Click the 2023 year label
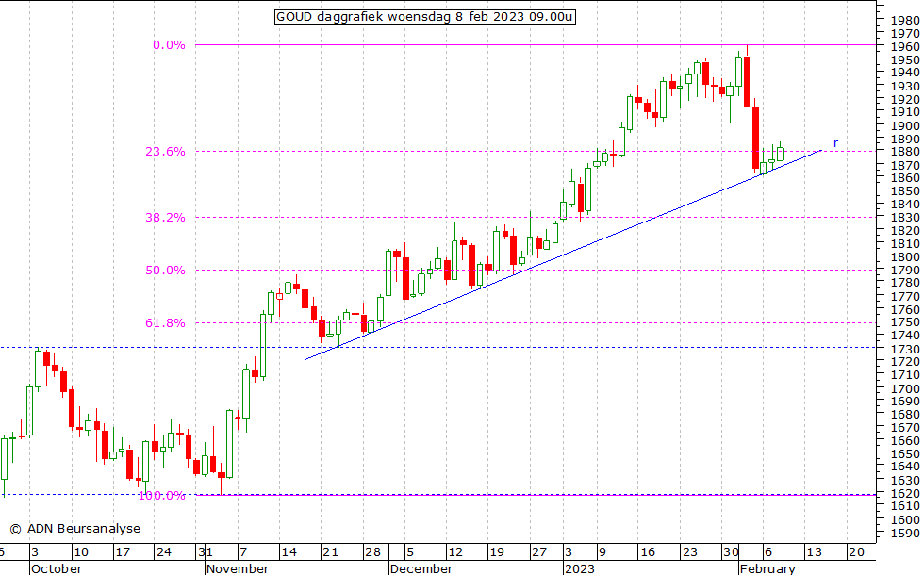The height and width of the screenshot is (575, 924). point(579,568)
